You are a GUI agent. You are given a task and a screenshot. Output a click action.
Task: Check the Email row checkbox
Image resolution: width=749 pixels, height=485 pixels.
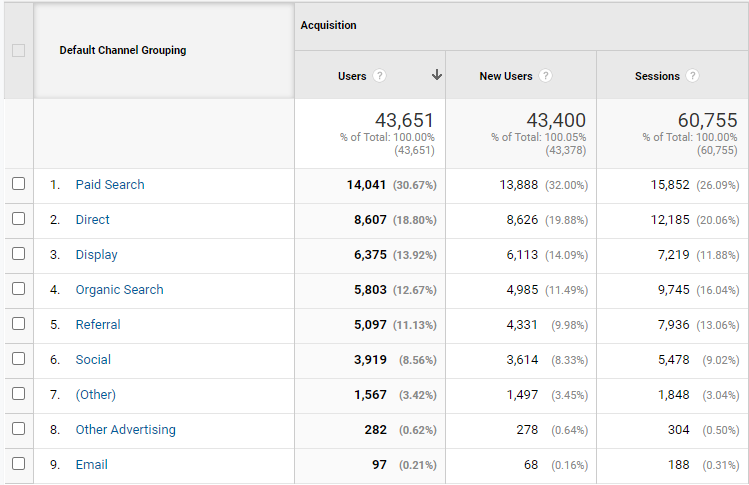coord(19,463)
